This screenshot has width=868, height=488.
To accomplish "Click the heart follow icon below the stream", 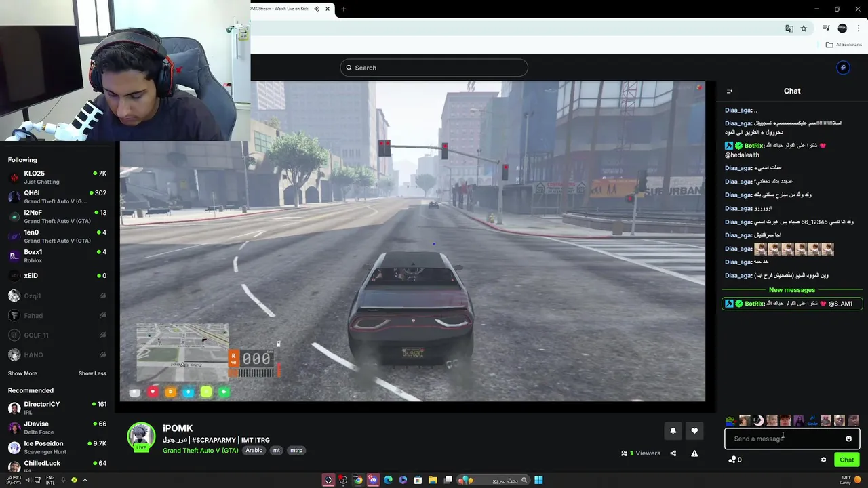I will point(694,431).
